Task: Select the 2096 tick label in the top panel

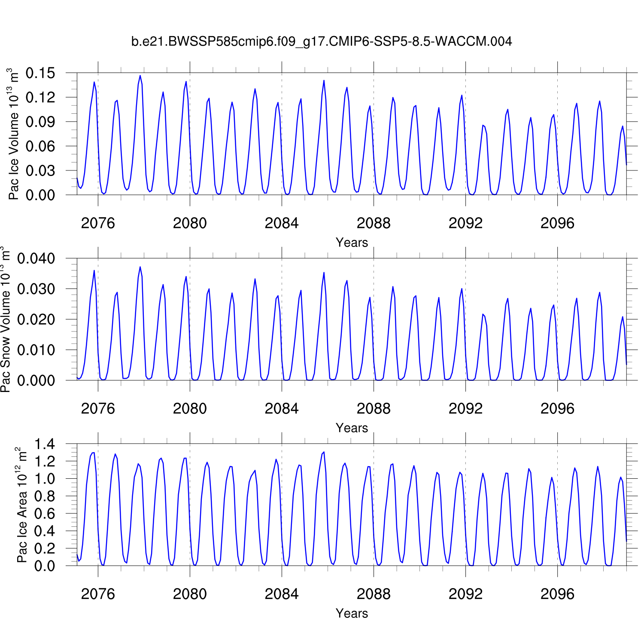Action: [x=557, y=223]
